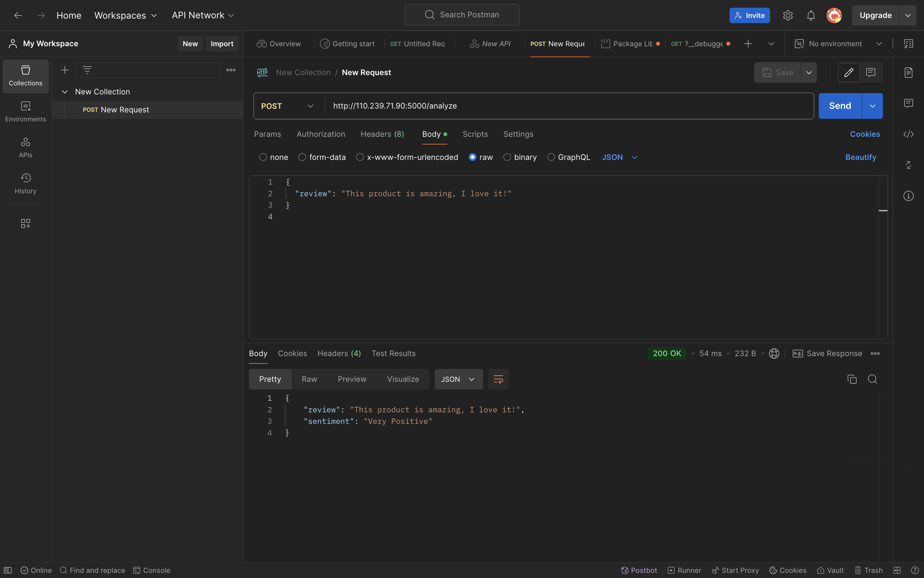Open the Info icon in right sidebar
Viewport: 924px width, 578px height.
(908, 196)
